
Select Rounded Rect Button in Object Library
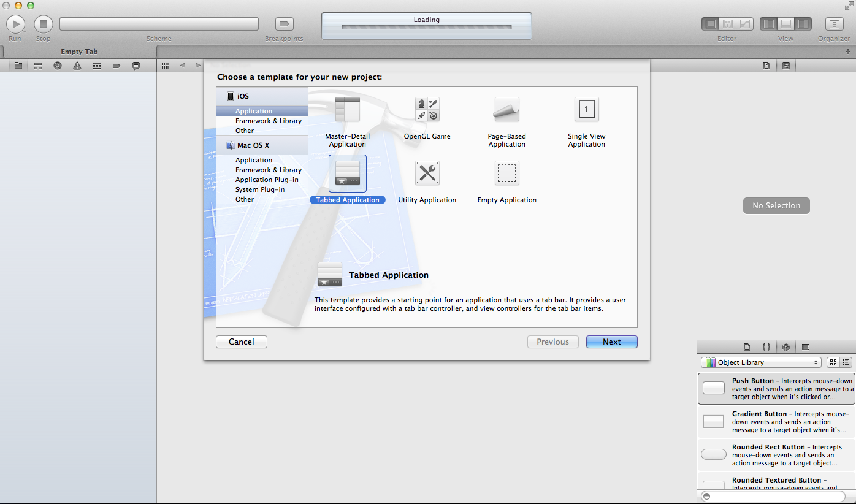click(x=776, y=455)
